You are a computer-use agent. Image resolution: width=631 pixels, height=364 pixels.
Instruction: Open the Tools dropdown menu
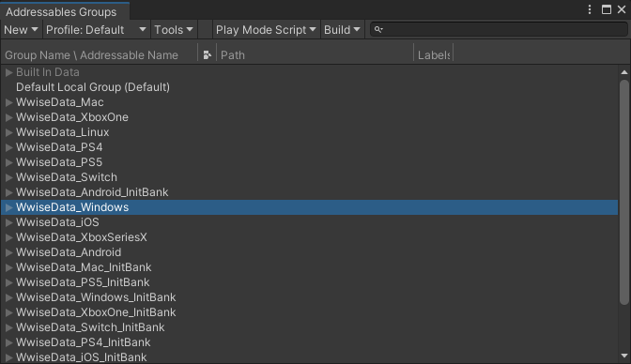(x=174, y=30)
